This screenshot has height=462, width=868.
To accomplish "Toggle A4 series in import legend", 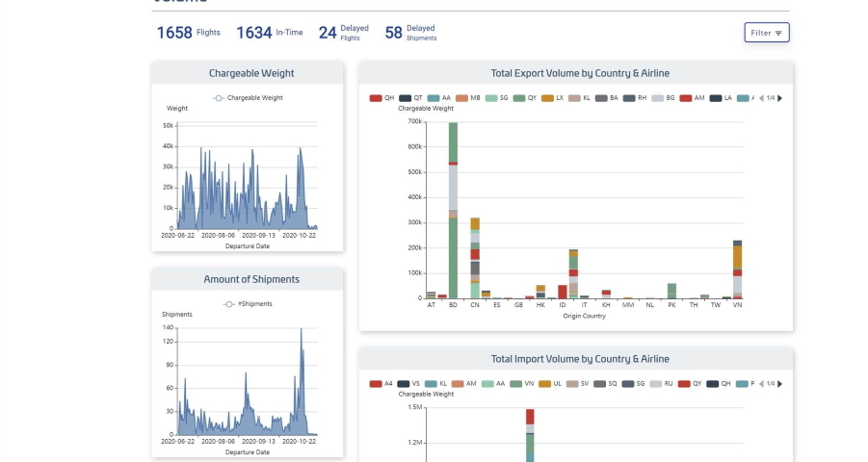I will tap(382, 384).
